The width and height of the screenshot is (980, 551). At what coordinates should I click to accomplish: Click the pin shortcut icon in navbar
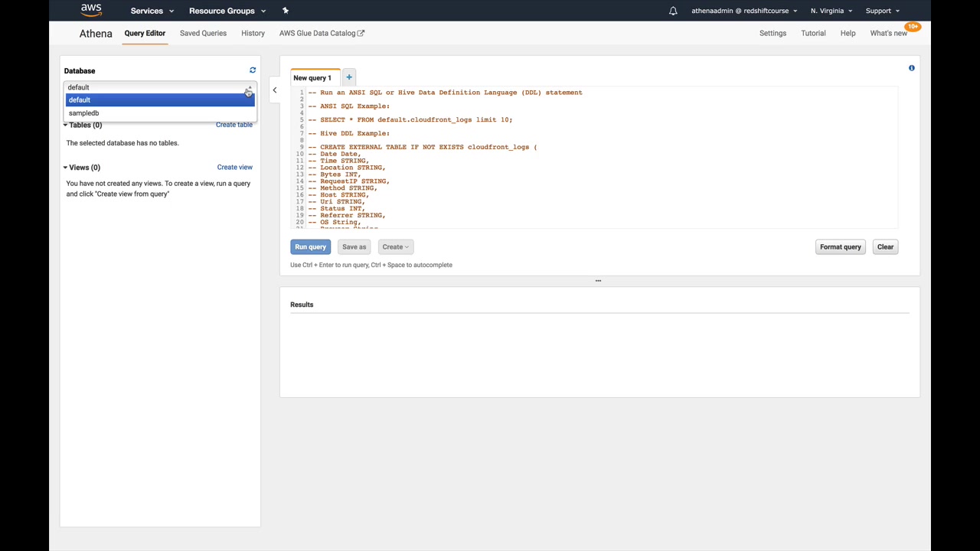pyautogui.click(x=286, y=11)
